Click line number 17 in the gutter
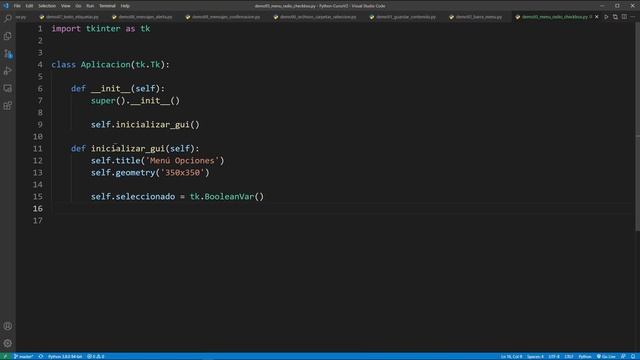 click(x=38, y=221)
